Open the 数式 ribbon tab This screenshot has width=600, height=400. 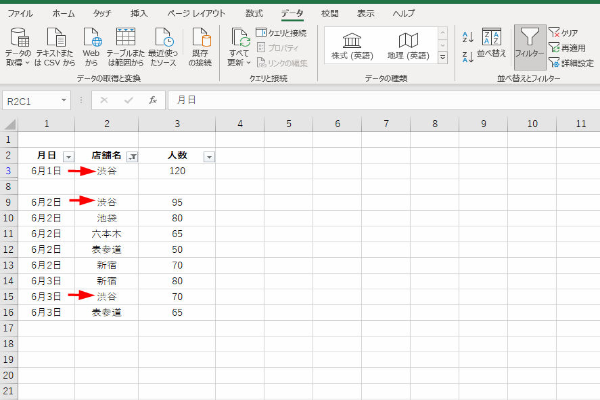[254, 13]
